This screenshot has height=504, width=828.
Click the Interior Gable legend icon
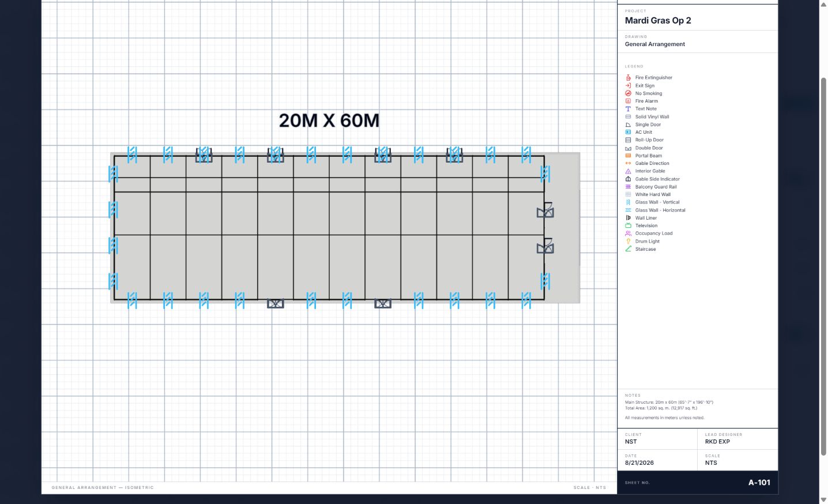tap(628, 171)
